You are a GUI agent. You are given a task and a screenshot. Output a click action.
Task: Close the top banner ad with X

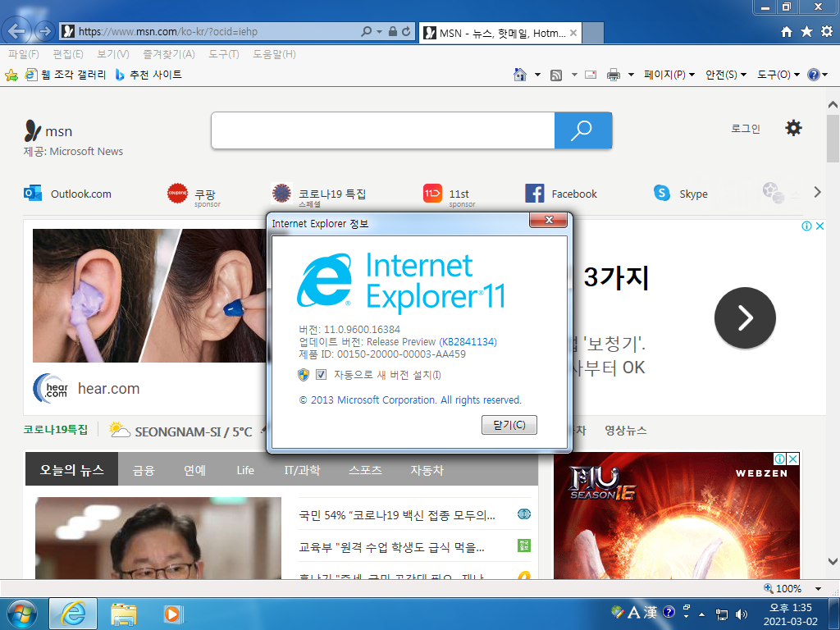click(x=819, y=226)
